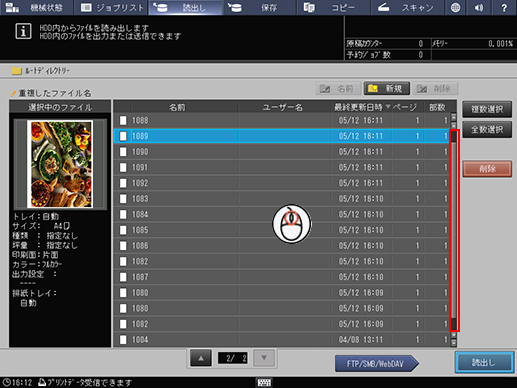517x388 pixels.
Task: Sort by the 名前 column header
Action: click(177, 107)
